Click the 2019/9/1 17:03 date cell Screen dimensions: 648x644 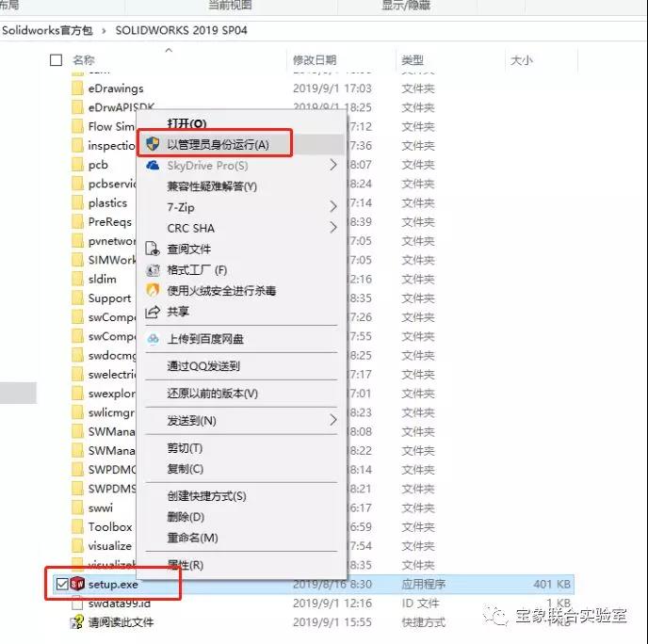click(332, 89)
